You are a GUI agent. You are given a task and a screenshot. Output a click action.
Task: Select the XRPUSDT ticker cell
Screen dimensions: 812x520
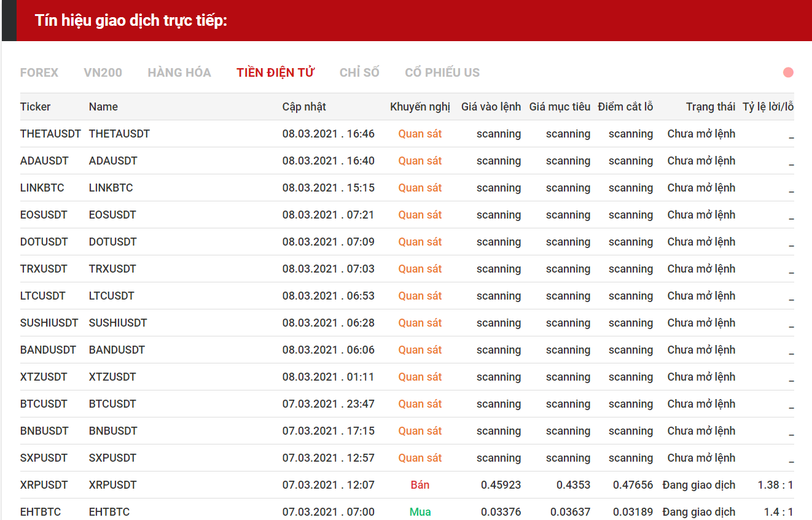44,485
